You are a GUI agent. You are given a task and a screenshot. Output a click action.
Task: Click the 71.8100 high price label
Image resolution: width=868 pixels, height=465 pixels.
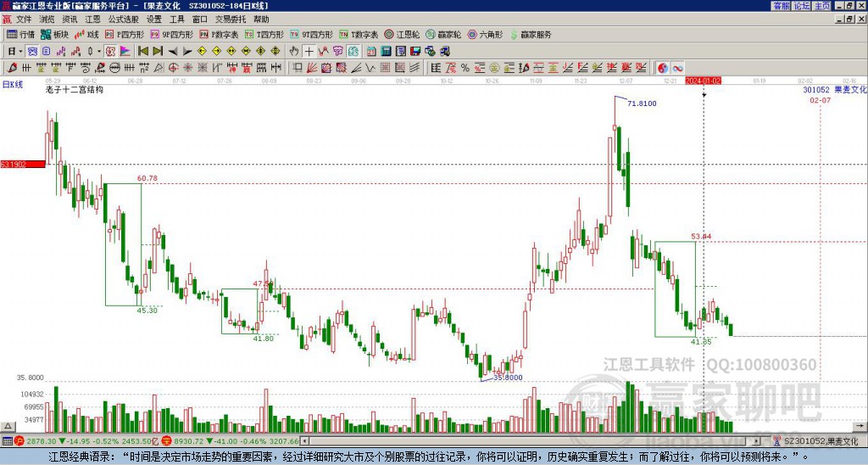[x=642, y=104]
